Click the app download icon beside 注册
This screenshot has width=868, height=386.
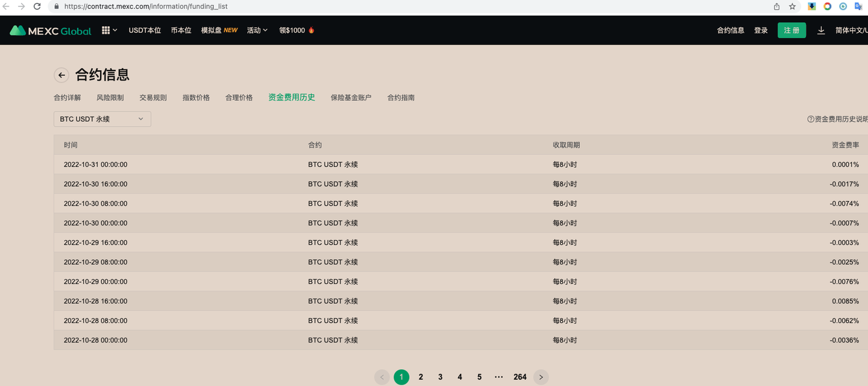pos(821,30)
